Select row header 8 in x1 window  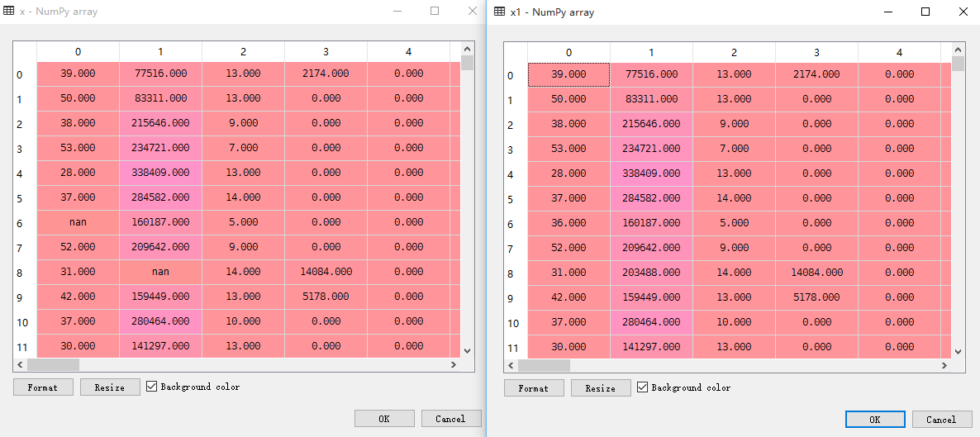(516, 273)
